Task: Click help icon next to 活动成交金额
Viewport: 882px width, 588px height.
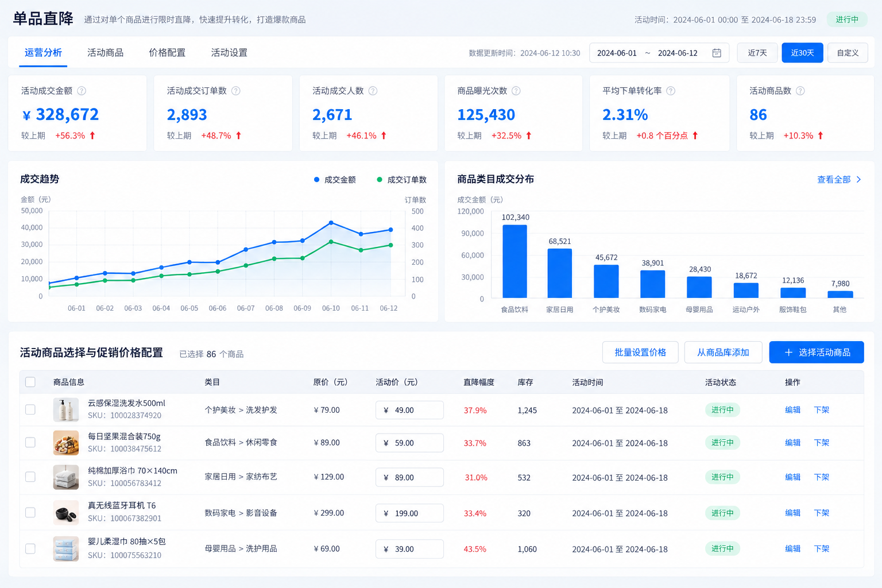Action: pyautogui.click(x=82, y=91)
